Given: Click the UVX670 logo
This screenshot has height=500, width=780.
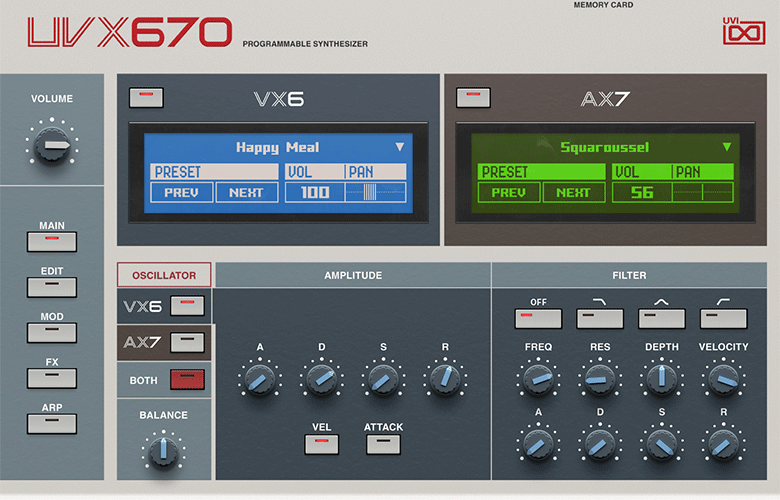Looking at the screenshot, I should (x=130, y=32).
